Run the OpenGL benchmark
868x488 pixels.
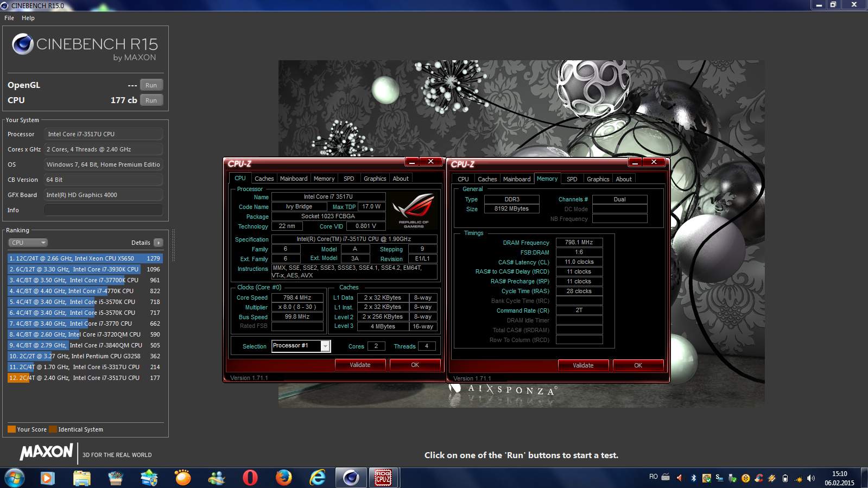pos(151,85)
